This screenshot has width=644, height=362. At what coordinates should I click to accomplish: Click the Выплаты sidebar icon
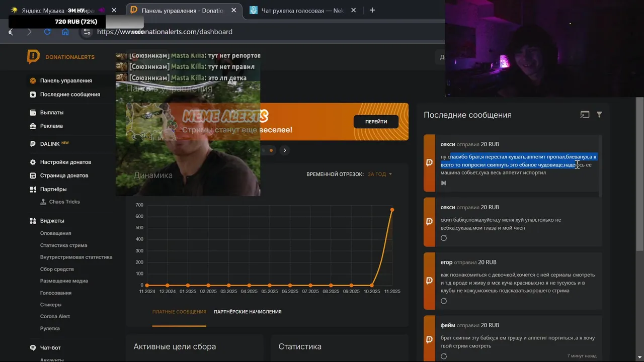click(x=33, y=113)
